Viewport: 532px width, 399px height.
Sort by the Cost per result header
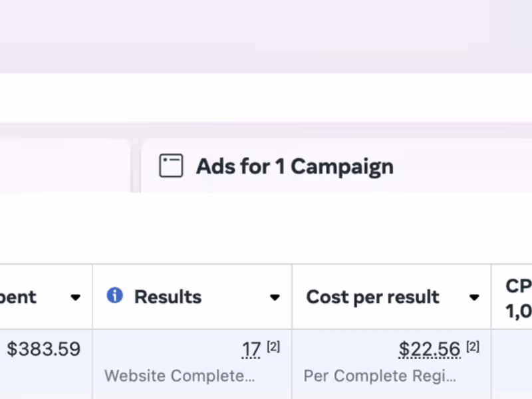[x=372, y=297]
